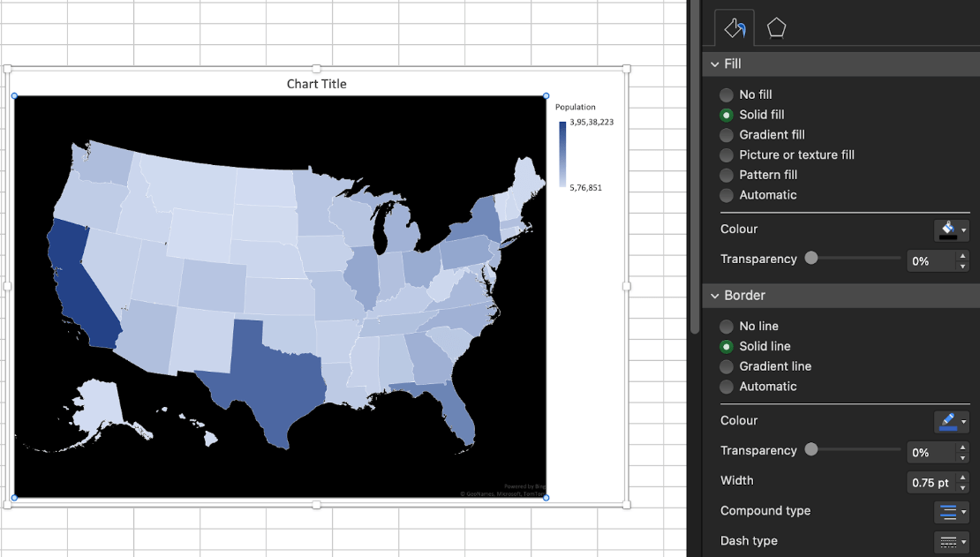
Task: Select the No fill option
Action: [x=727, y=95]
